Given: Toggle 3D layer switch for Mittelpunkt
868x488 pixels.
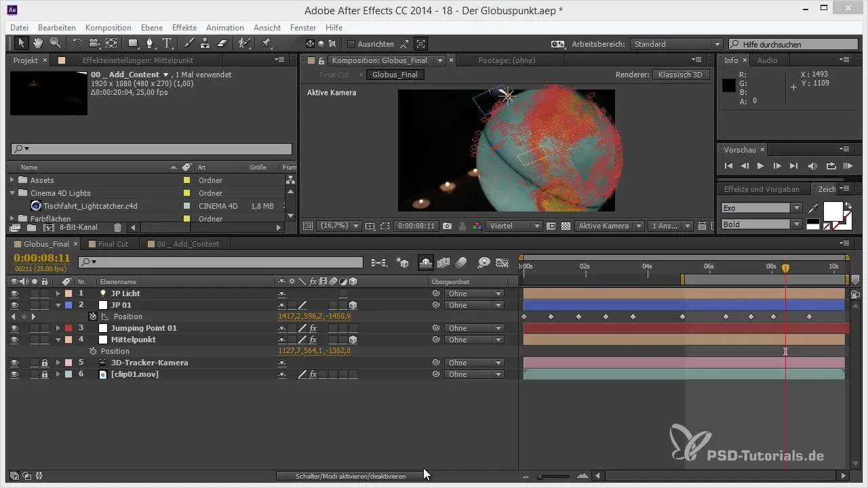Looking at the screenshot, I should [353, 340].
